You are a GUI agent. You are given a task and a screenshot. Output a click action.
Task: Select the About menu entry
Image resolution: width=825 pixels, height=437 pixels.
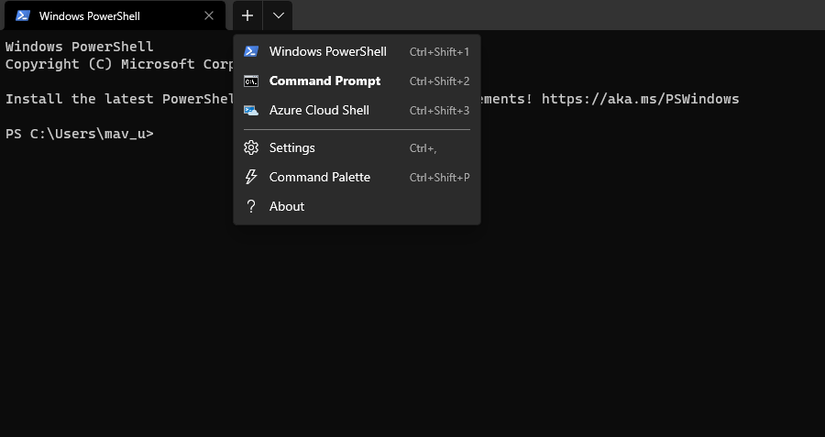click(286, 206)
